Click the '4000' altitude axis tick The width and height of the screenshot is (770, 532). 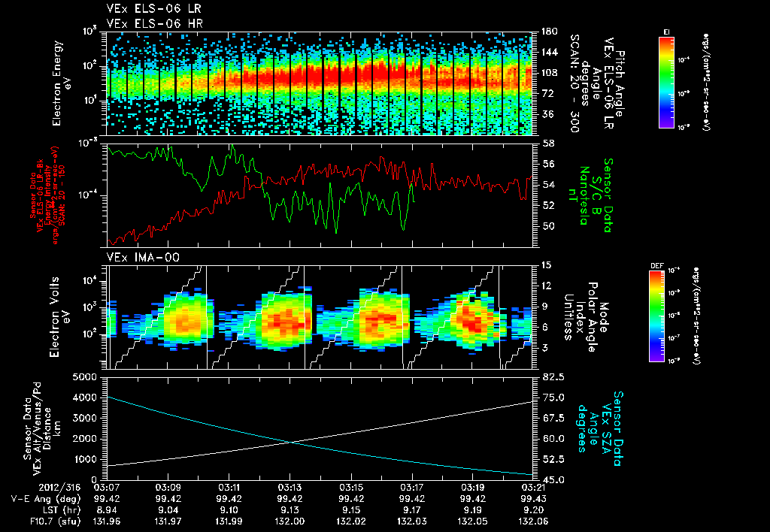point(84,397)
